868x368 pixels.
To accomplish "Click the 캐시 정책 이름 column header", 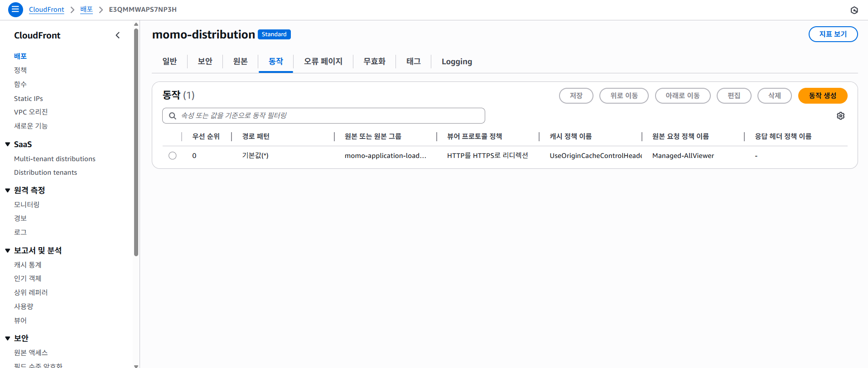I will (x=571, y=136).
